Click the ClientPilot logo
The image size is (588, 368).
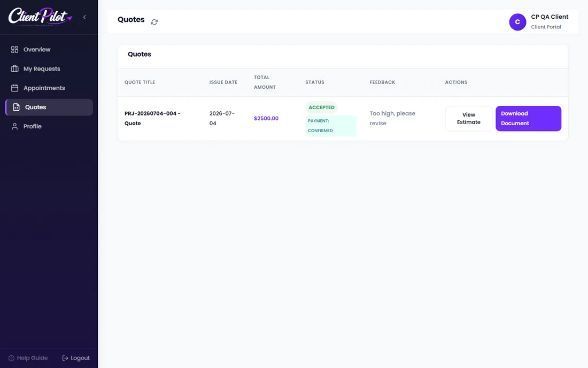click(x=40, y=17)
